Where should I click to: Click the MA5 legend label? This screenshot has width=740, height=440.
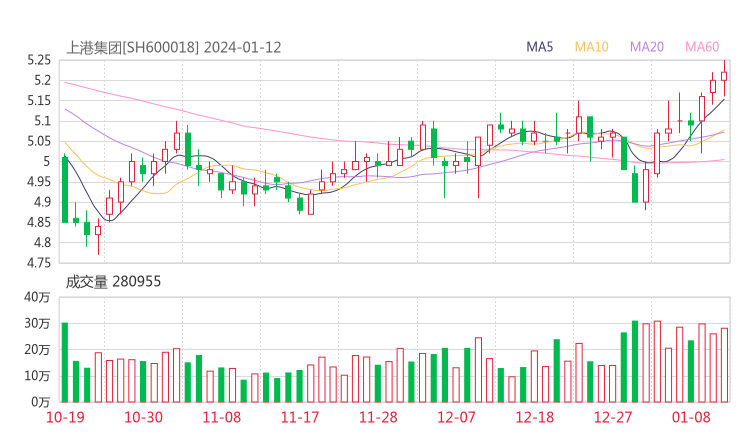(539, 47)
